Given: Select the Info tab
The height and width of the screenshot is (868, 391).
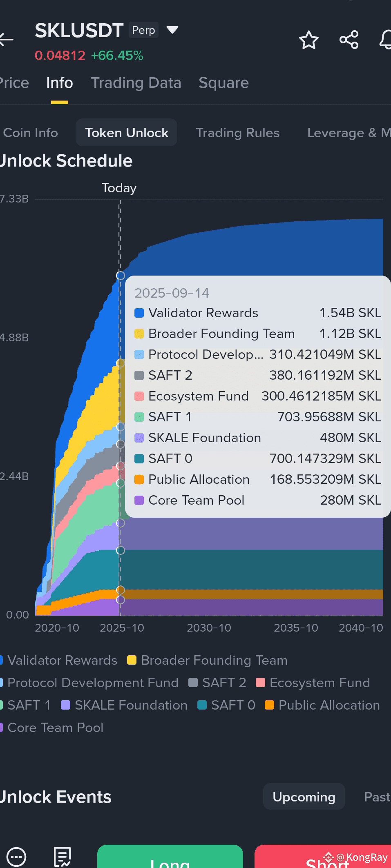Looking at the screenshot, I should click(60, 83).
